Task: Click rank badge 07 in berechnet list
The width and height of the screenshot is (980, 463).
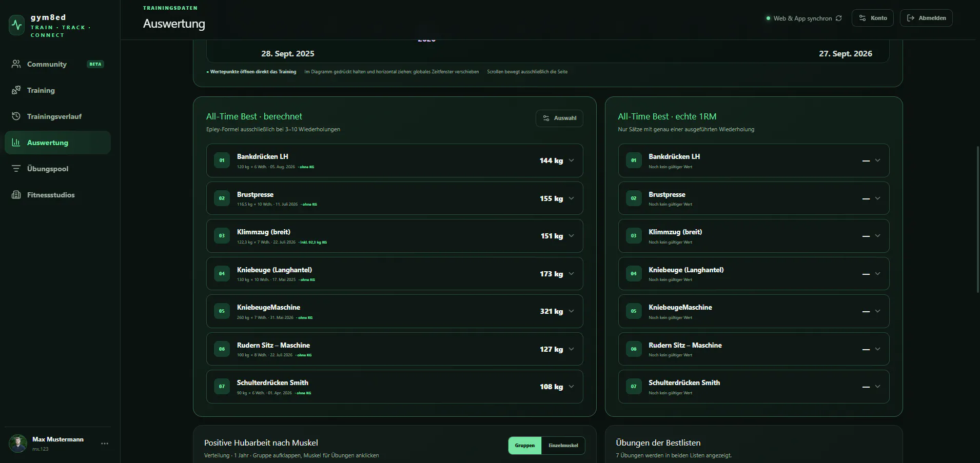Action: pyautogui.click(x=222, y=387)
